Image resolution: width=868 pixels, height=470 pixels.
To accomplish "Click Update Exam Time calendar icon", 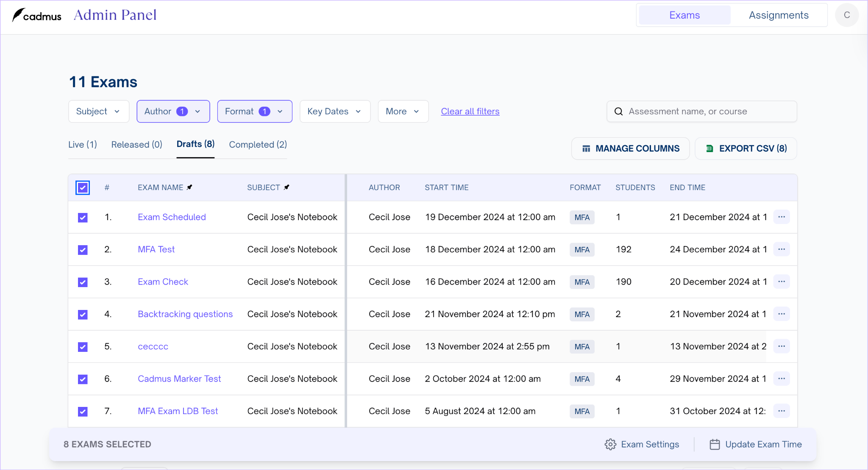I will (715, 444).
